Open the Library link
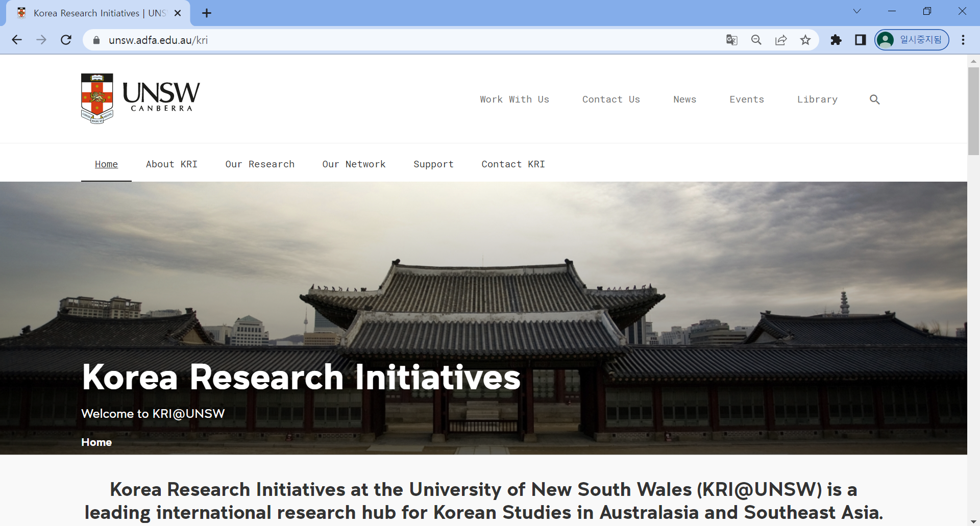The height and width of the screenshot is (526, 980). pos(817,99)
